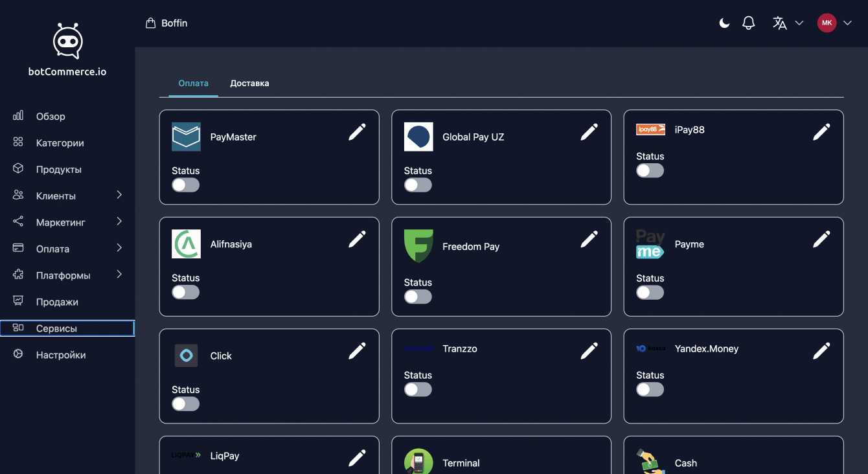The height and width of the screenshot is (474, 868).
Task: Turn on the Alifnasiya status switch
Action: 186,292
